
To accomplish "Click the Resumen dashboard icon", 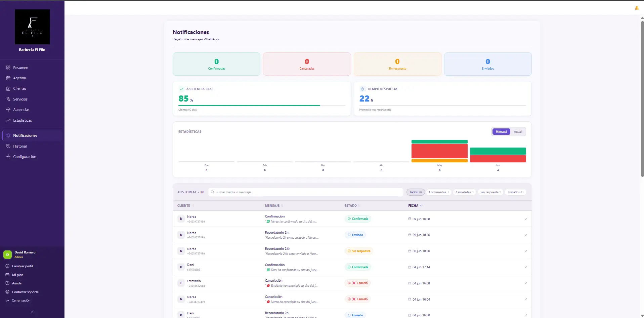I will pos(8,68).
